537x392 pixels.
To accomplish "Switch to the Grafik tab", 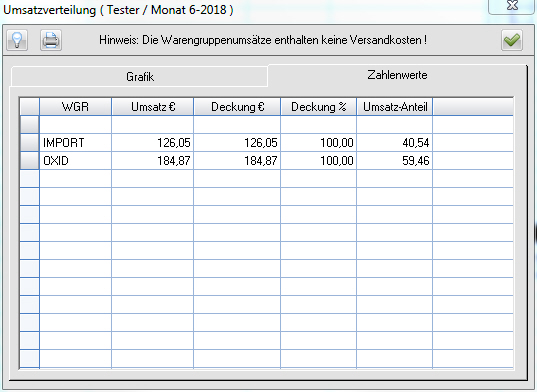I will tap(140, 77).
